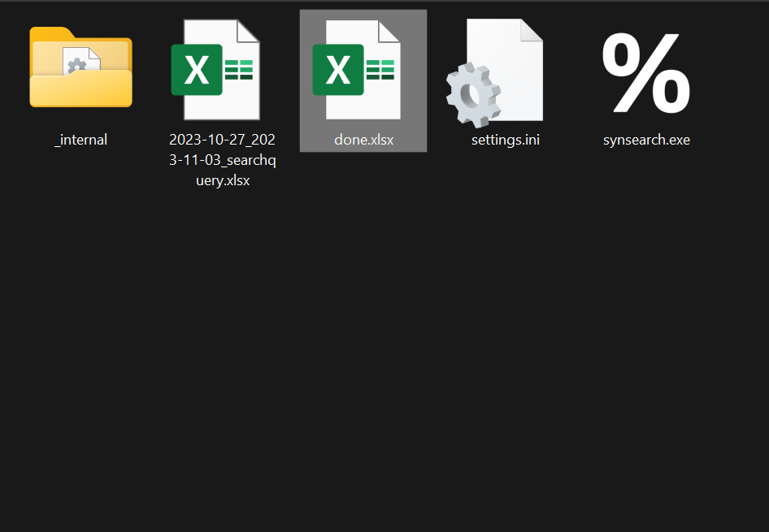769x532 pixels.
Task: Select the synsearch.exe percent icon
Action: coord(646,72)
